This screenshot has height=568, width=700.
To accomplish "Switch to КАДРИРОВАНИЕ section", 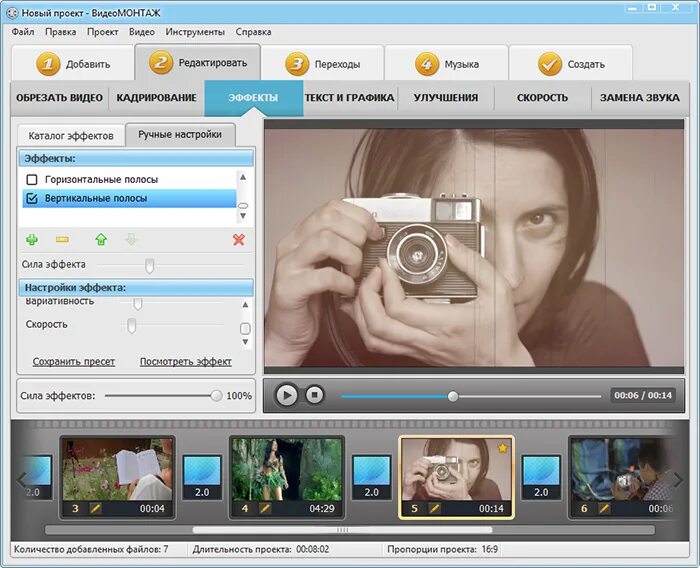I will (x=157, y=98).
